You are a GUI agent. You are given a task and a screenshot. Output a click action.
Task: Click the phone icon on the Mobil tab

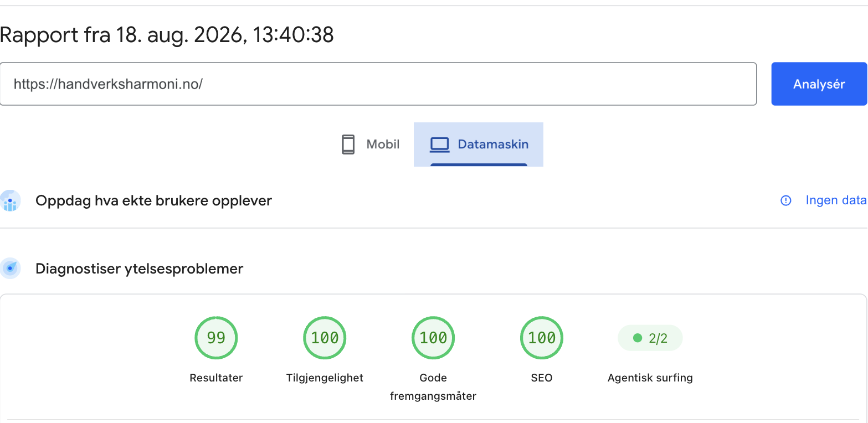coord(348,145)
